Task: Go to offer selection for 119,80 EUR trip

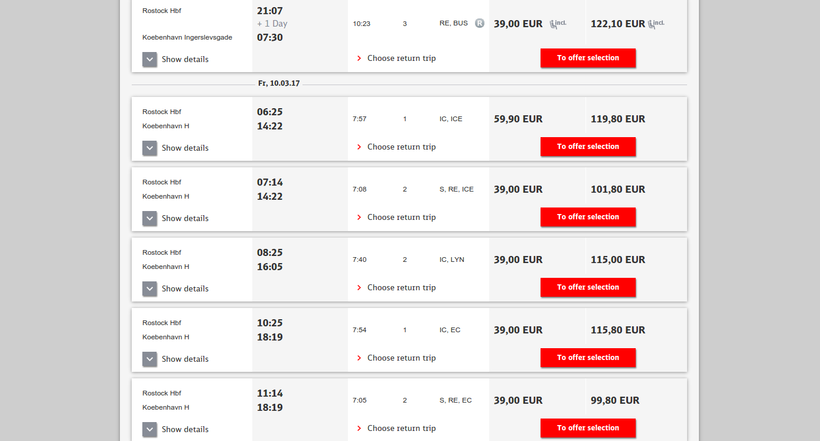Action: point(588,146)
